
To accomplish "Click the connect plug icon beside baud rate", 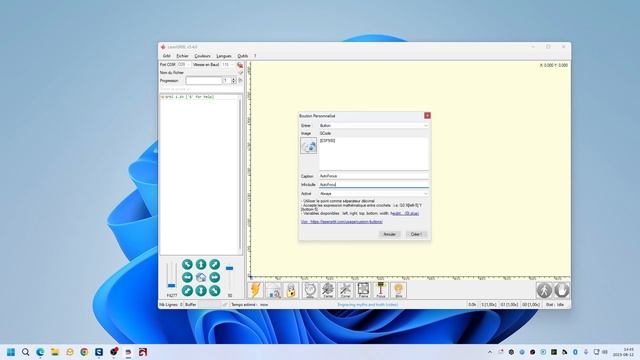I will click(240, 65).
